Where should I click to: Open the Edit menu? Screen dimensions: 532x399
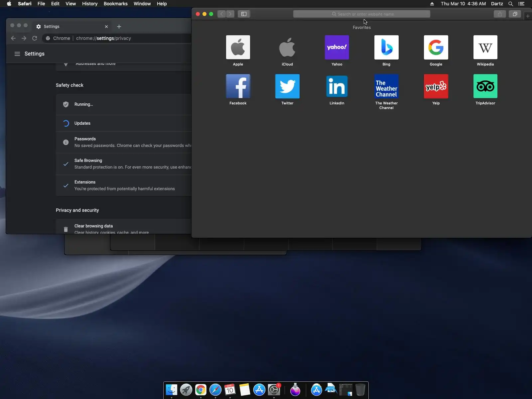[x=55, y=4]
